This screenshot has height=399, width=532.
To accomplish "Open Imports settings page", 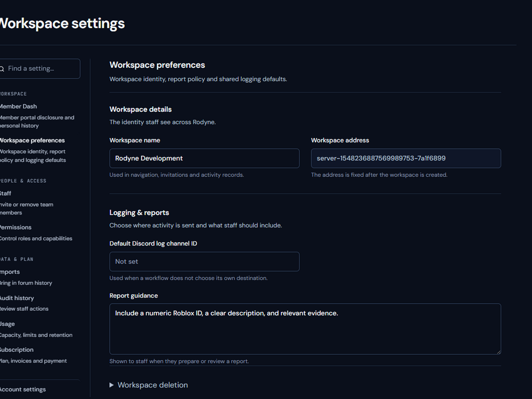I will coord(10,272).
